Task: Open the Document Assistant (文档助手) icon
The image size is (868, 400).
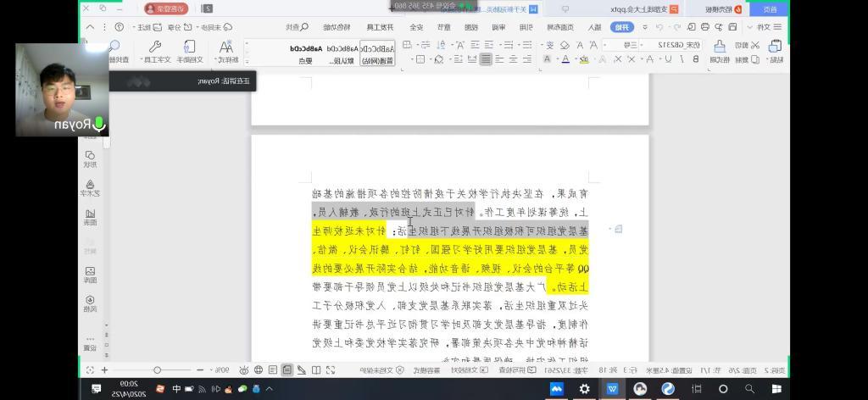Action: click(190, 46)
